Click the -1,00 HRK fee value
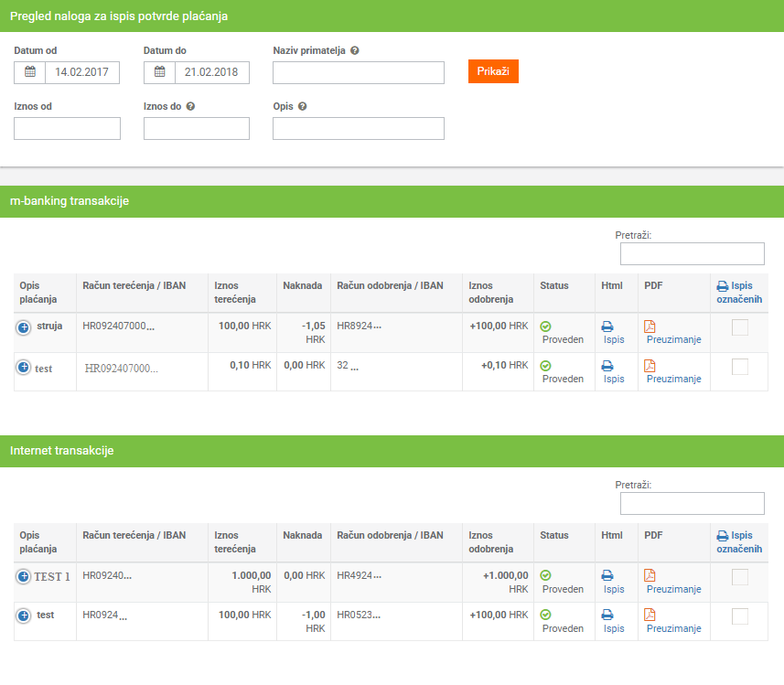Viewport: 784px width, 685px height. click(x=314, y=622)
